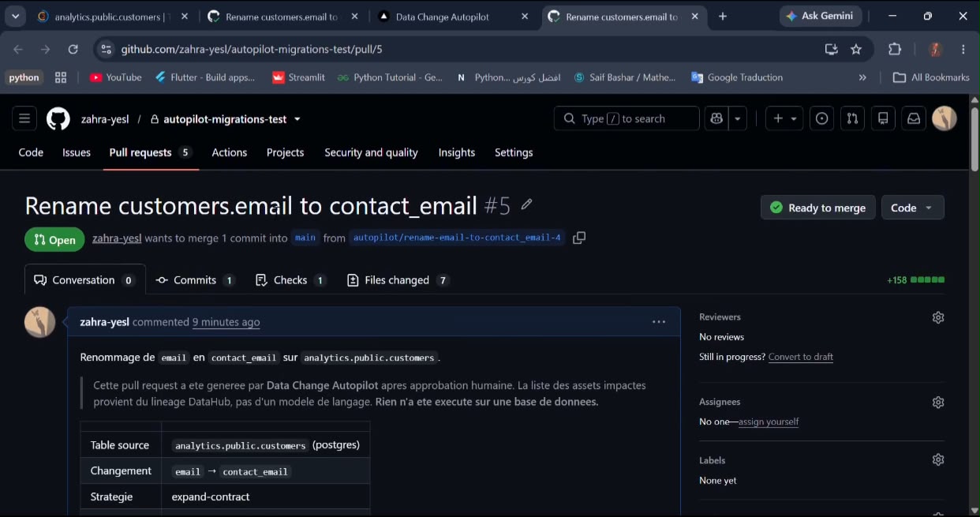Go back with the browser back arrow
980x517 pixels.
coord(18,49)
